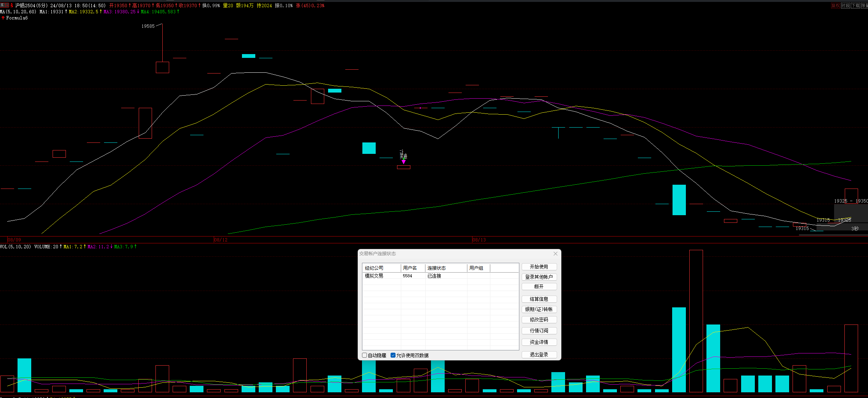The image size is (868, 398).
Task: Uncheck 允许使用双数据 checkbox
Action: tap(393, 355)
